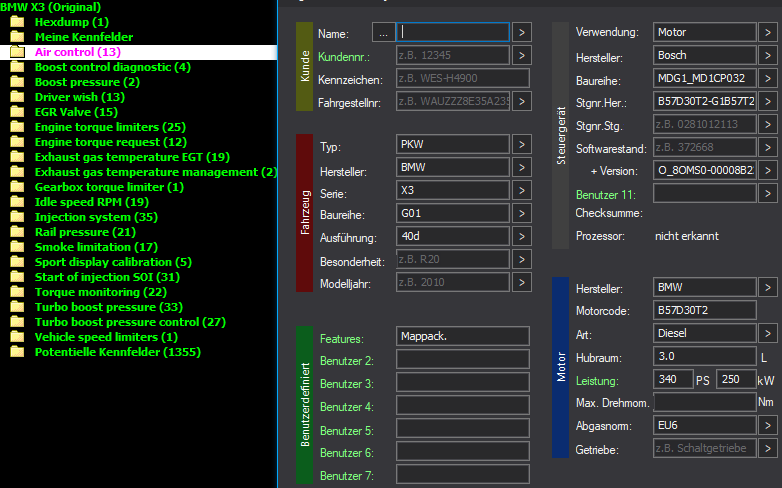Open the arrow next to Baureihe G01

click(522, 213)
